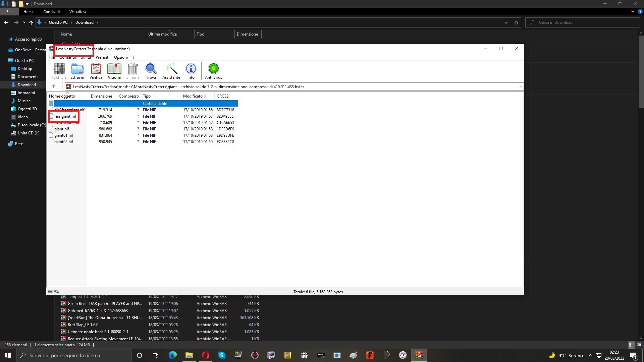Click the Explorer help question mark
Viewport: 644px width, 362px height.
coord(640,11)
